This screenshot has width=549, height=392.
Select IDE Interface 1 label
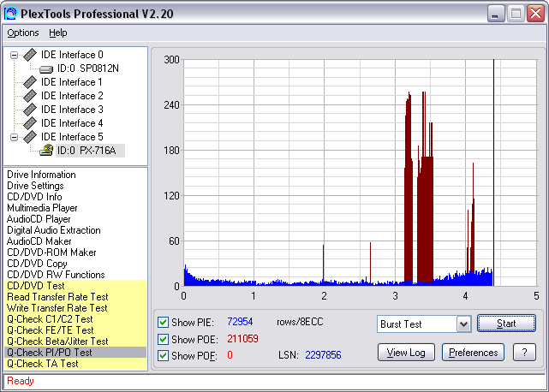(x=72, y=82)
